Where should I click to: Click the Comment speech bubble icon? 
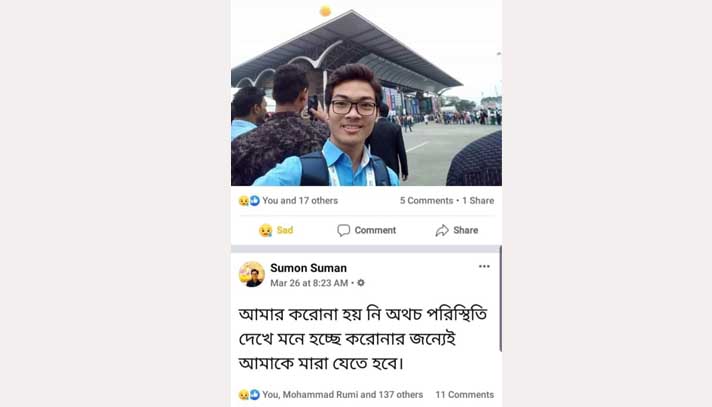click(343, 230)
